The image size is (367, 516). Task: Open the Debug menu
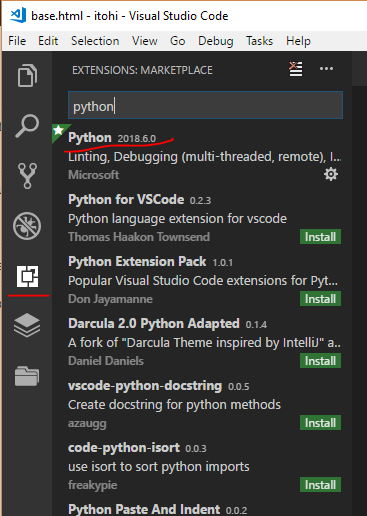tap(216, 41)
